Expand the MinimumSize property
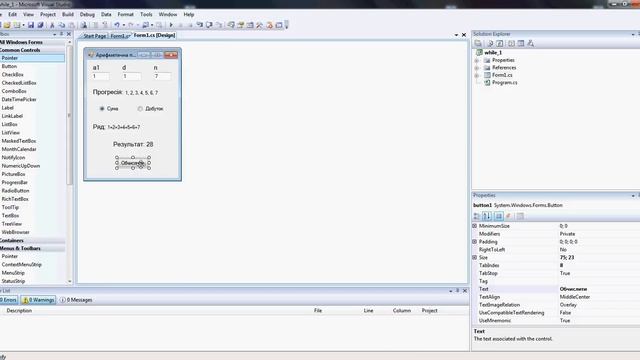 (475, 226)
